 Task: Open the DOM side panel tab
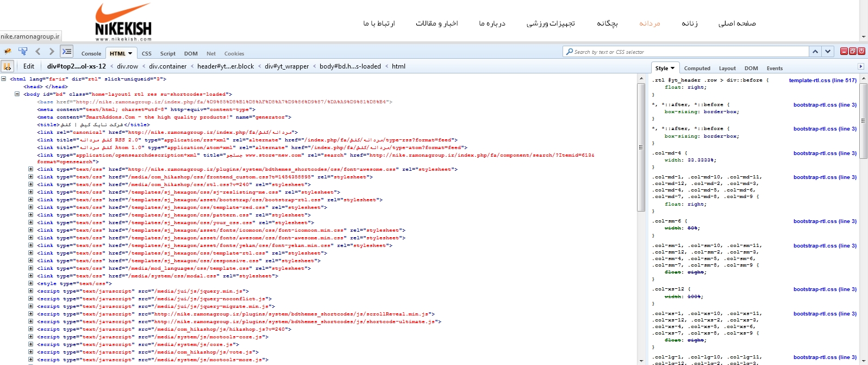tap(751, 68)
